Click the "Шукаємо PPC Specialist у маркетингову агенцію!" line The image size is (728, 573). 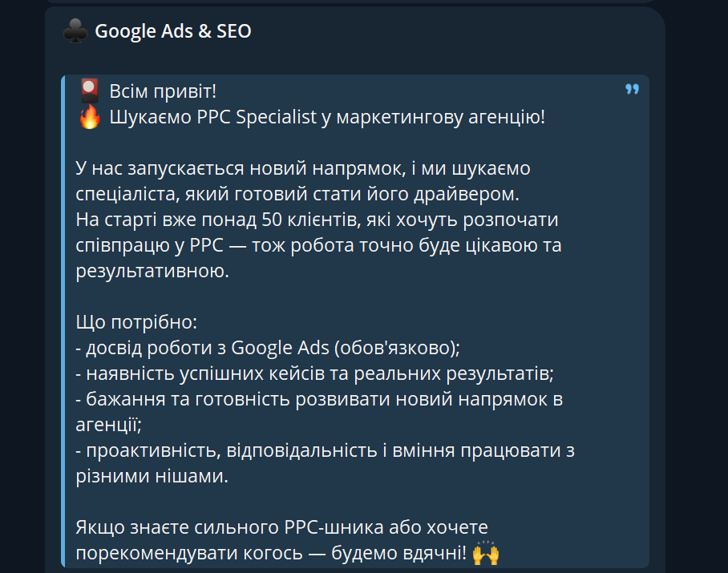coord(326,117)
